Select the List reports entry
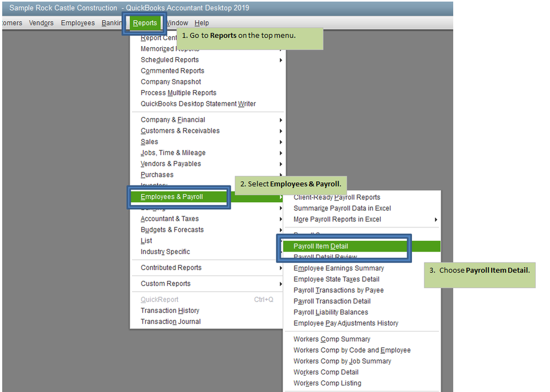Viewport: 550px width, 392px height. click(207, 241)
